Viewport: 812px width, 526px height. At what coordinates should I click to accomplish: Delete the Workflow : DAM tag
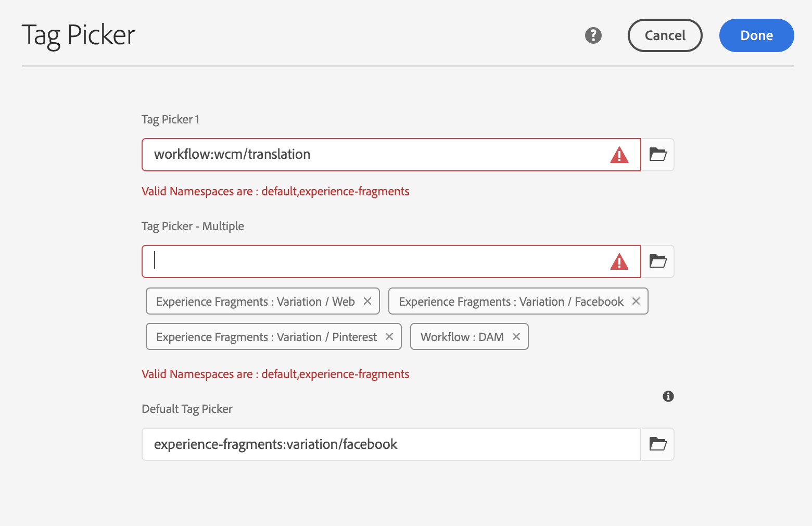pyautogui.click(x=516, y=337)
